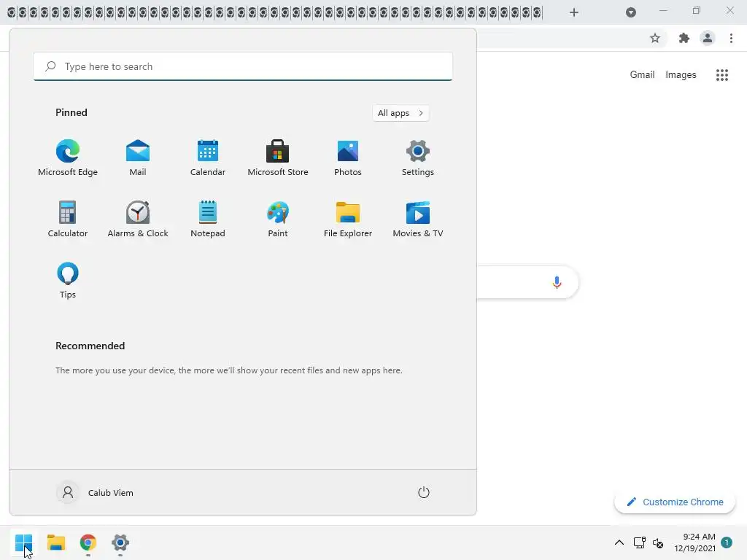Expand the All apps list

pyautogui.click(x=400, y=113)
